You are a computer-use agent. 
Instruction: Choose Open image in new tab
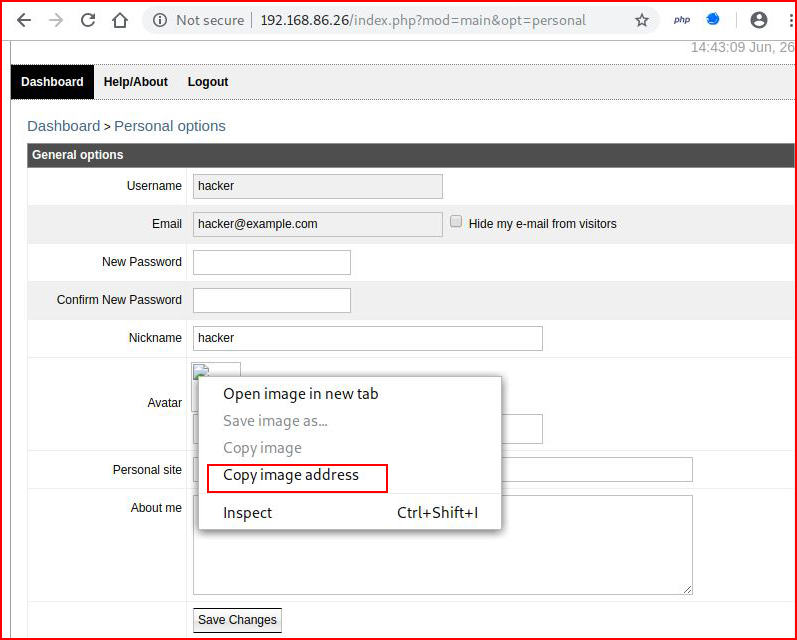pos(301,394)
